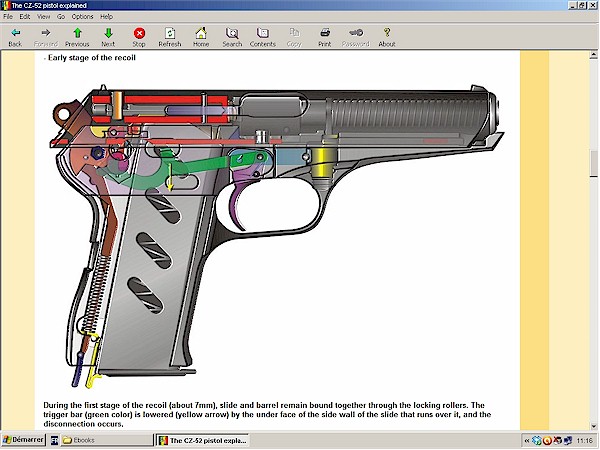The height and width of the screenshot is (450, 600).
Task: Click the application icon in the title bar
Action: pos(6,5)
